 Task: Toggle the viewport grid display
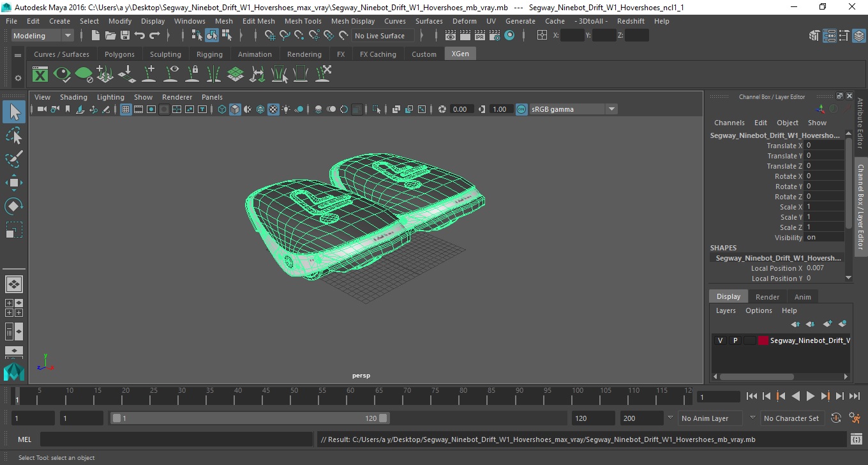pyautogui.click(x=126, y=109)
